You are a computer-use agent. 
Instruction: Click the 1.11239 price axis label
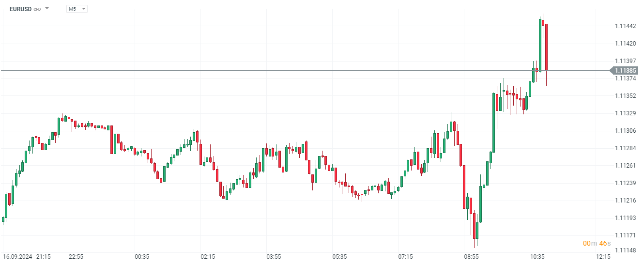[x=625, y=183]
